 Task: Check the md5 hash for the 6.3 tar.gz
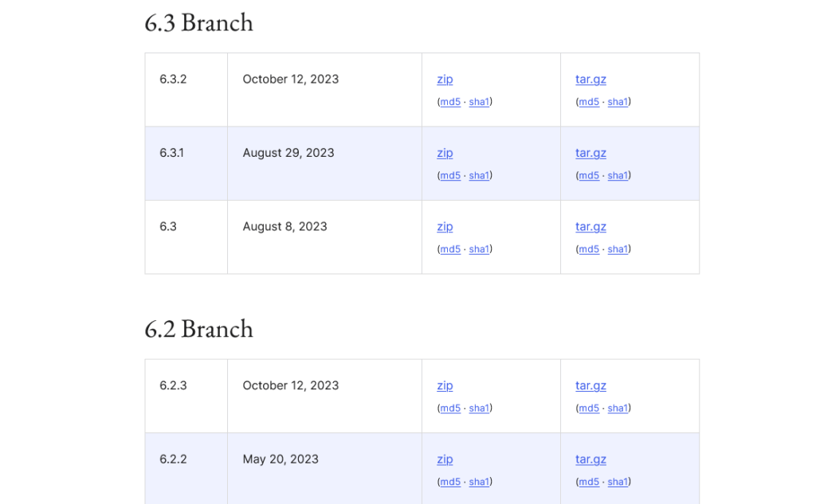pyautogui.click(x=588, y=248)
